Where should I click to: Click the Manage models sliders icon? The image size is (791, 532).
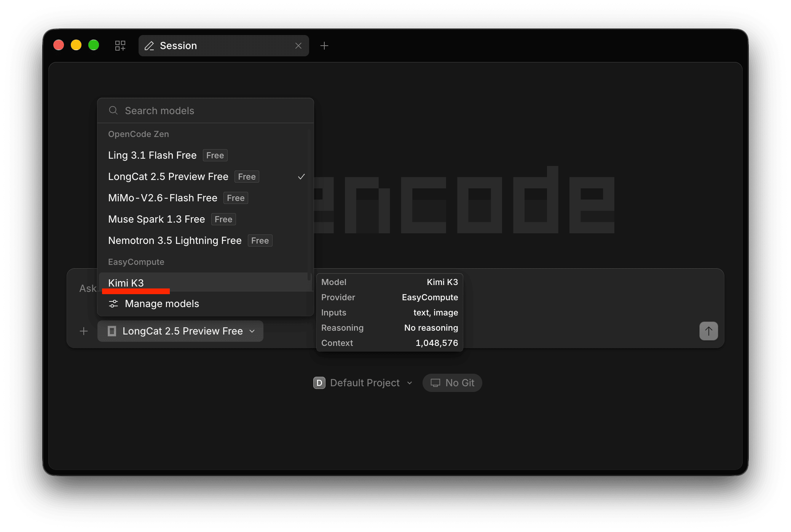(113, 304)
